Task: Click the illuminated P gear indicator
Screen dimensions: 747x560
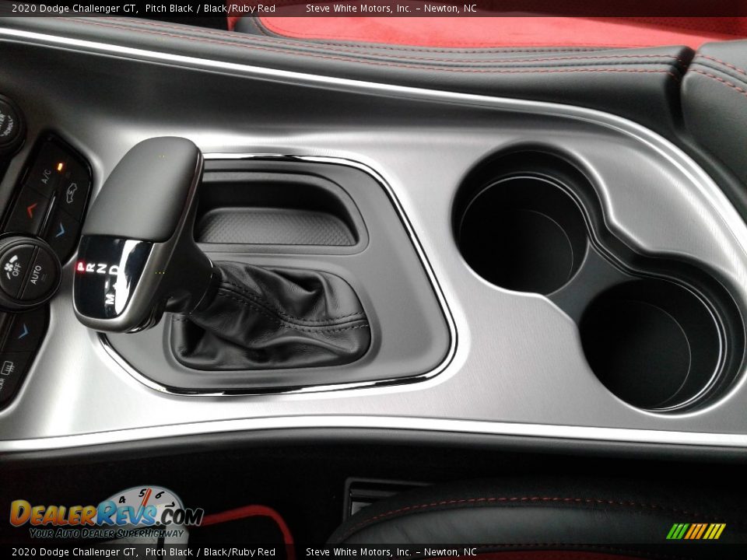Action: tap(81, 266)
